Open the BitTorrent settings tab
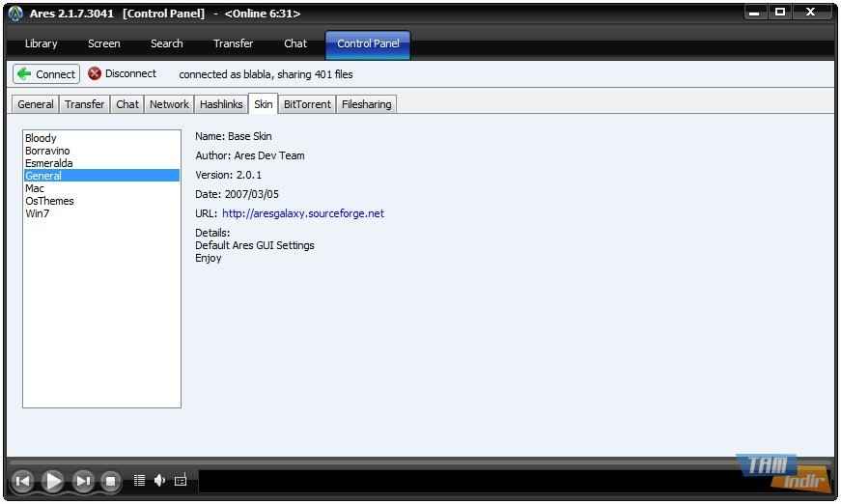This screenshot has height=504, width=841. (307, 104)
